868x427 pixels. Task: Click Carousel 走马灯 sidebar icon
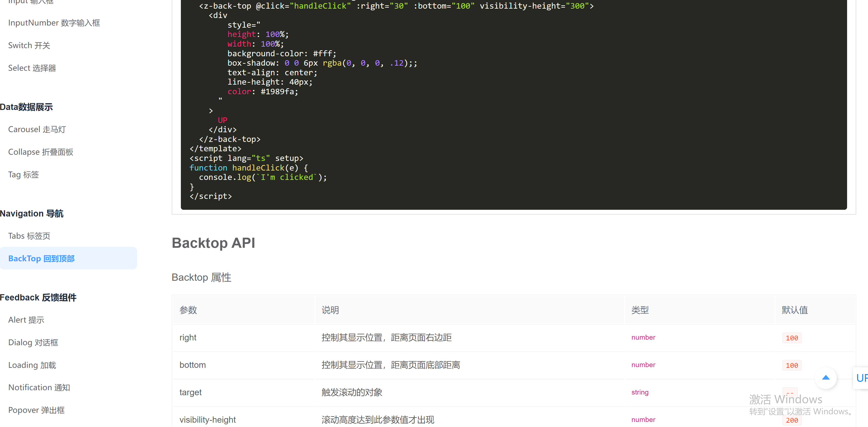(37, 129)
